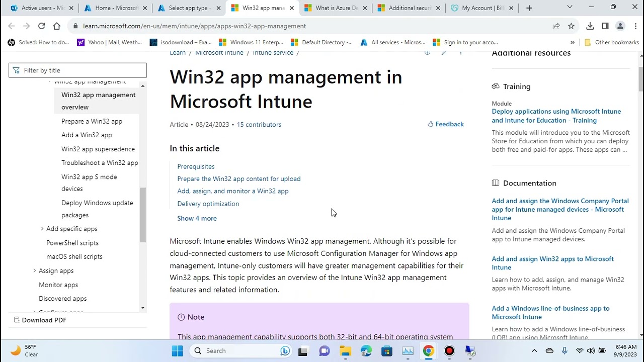Open the Other bookmarks folder

(612, 42)
